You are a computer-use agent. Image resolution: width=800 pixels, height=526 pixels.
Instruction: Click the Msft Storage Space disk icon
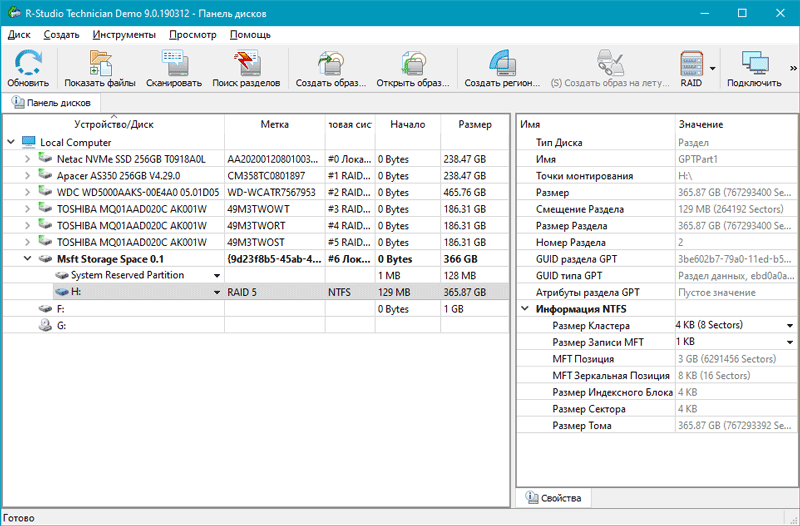click(x=45, y=259)
